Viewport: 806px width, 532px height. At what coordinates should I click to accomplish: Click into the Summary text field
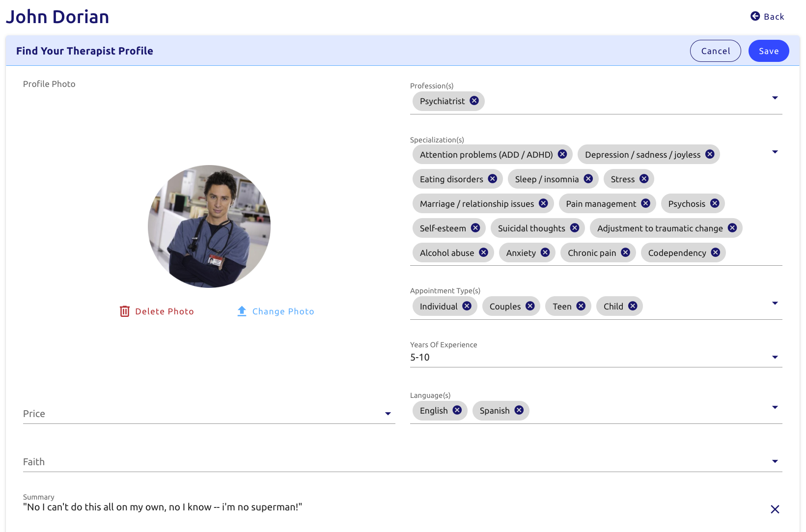point(393,507)
